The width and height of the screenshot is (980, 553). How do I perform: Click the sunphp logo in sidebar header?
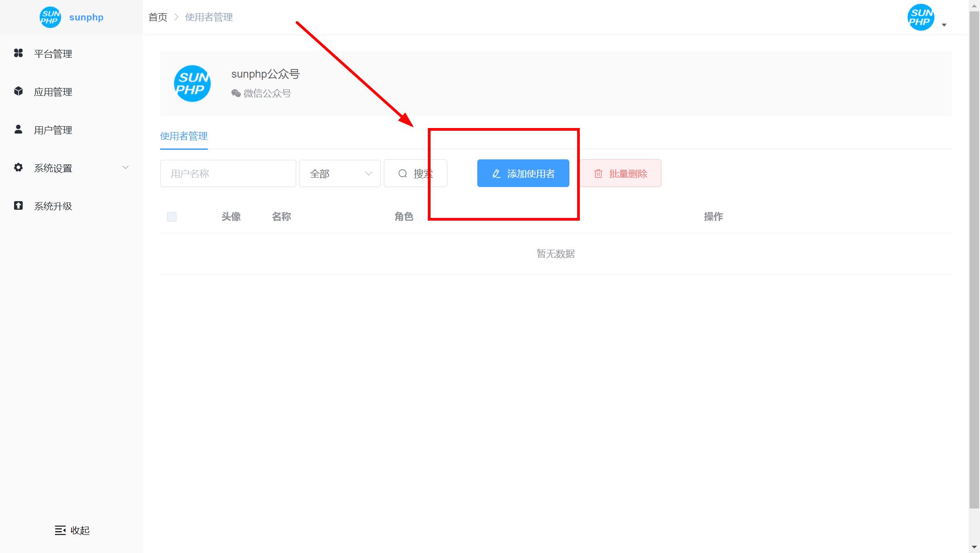tap(50, 17)
